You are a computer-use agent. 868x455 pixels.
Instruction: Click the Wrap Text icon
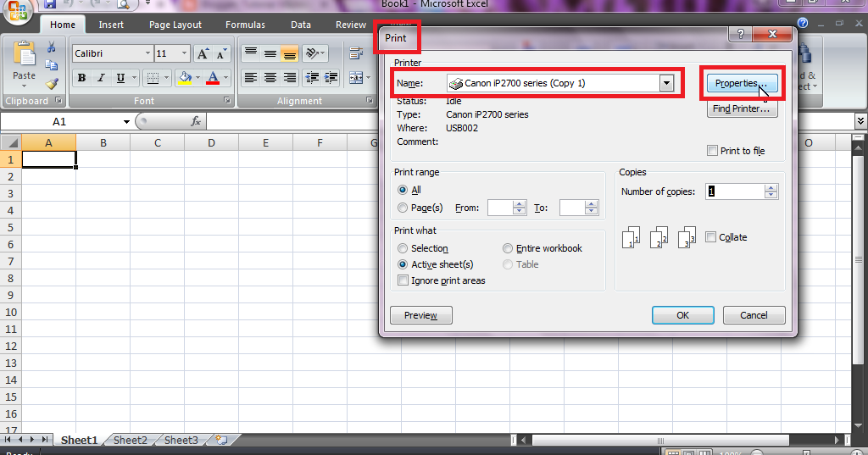click(356, 53)
